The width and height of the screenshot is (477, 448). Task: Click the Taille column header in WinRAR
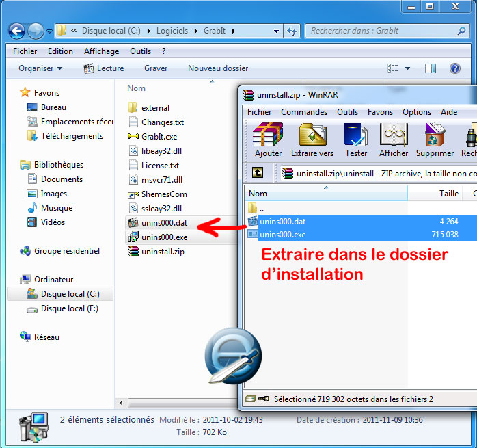(435, 194)
